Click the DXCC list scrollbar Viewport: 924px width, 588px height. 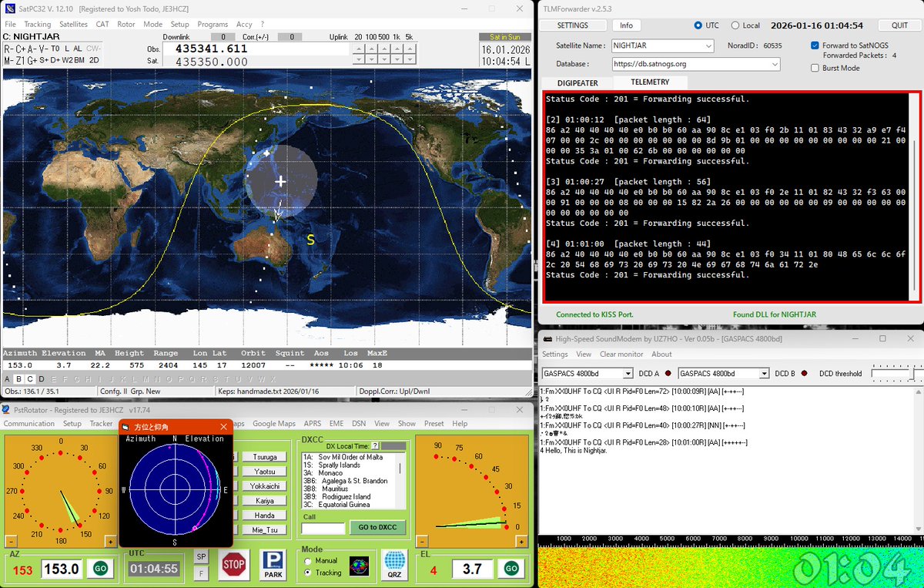[x=402, y=480]
